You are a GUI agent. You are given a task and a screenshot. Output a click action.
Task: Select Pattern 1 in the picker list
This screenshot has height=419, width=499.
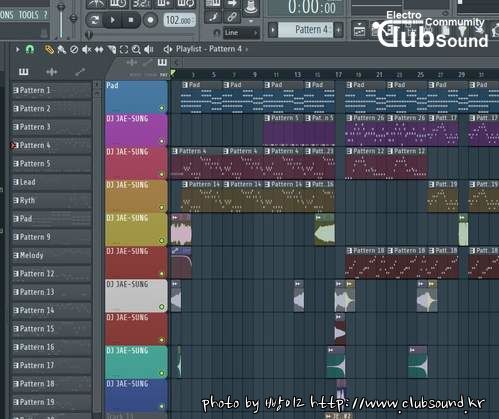(51, 91)
